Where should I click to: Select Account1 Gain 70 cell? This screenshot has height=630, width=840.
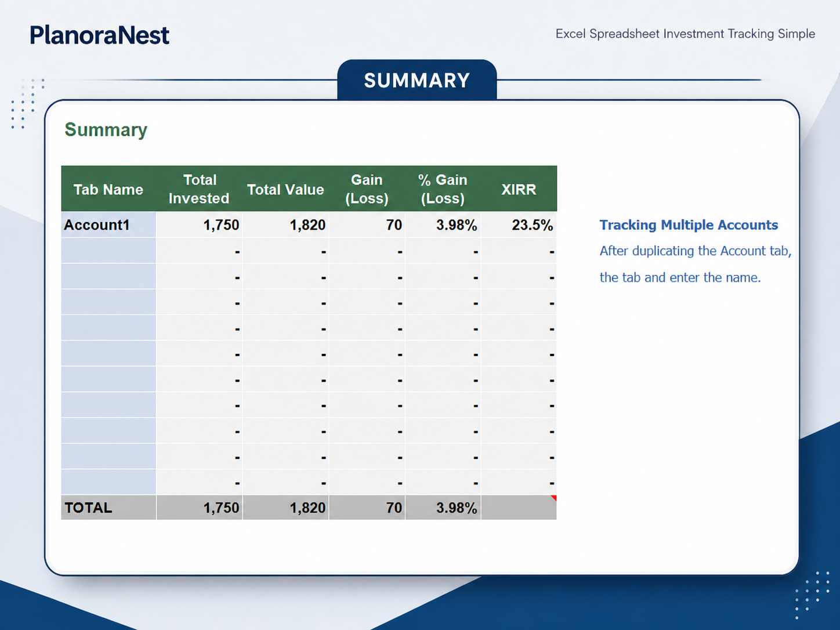coord(367,225)
